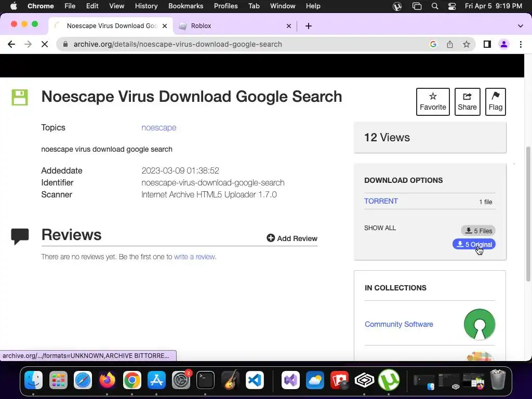Click the page vertical scrollbar
This screenshot has width=532, height=399.
click(528, 214)
